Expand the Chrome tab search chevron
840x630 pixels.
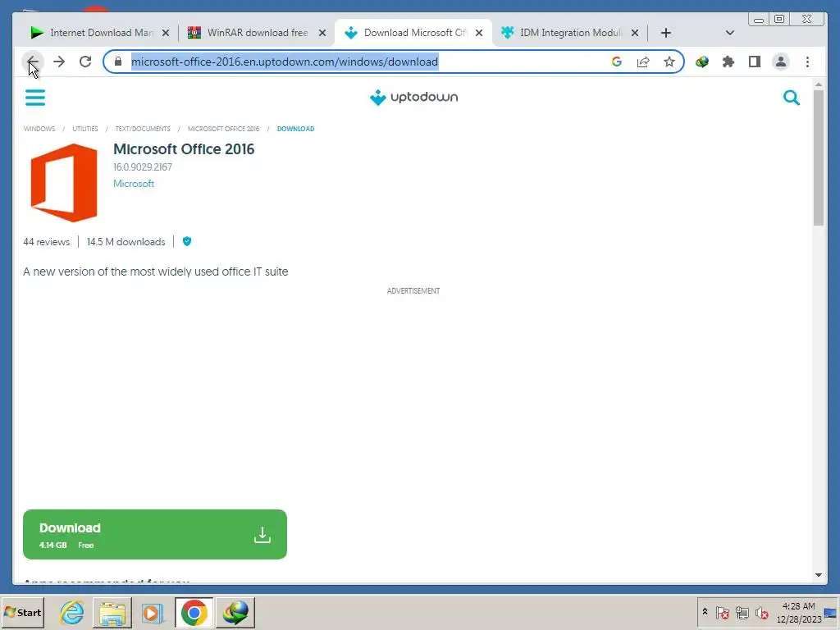(x=729, y=33)
